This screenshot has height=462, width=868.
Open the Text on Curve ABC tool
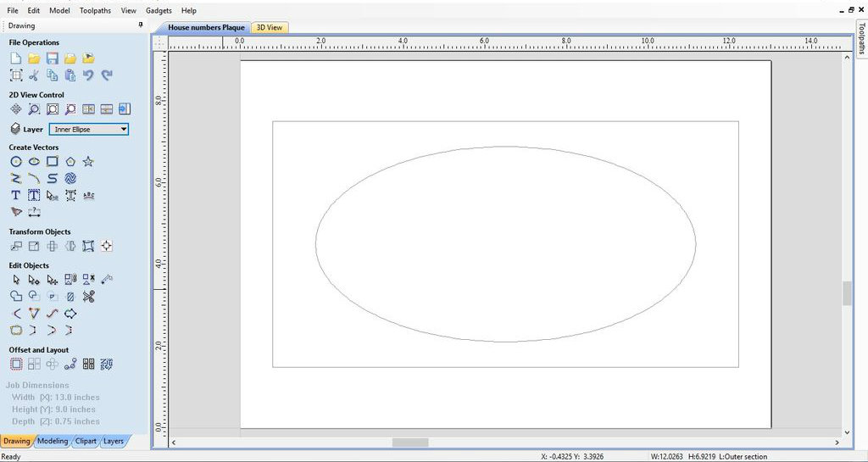[x=88, y=195]
